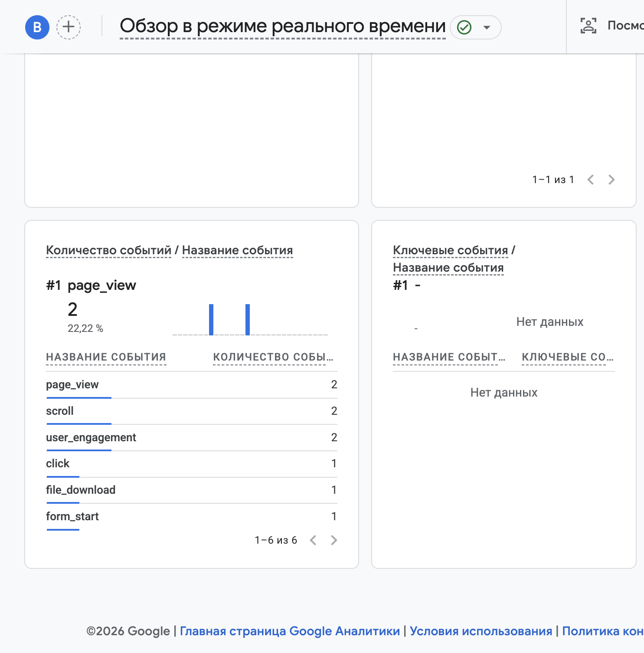Select the form_start event row

[x=192, y=517]
